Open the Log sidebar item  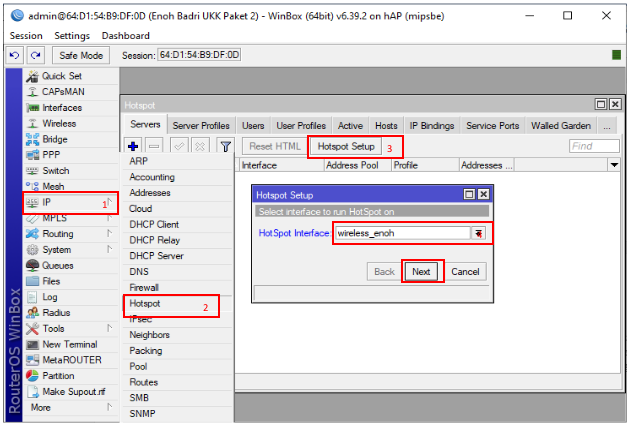[71, 297]
